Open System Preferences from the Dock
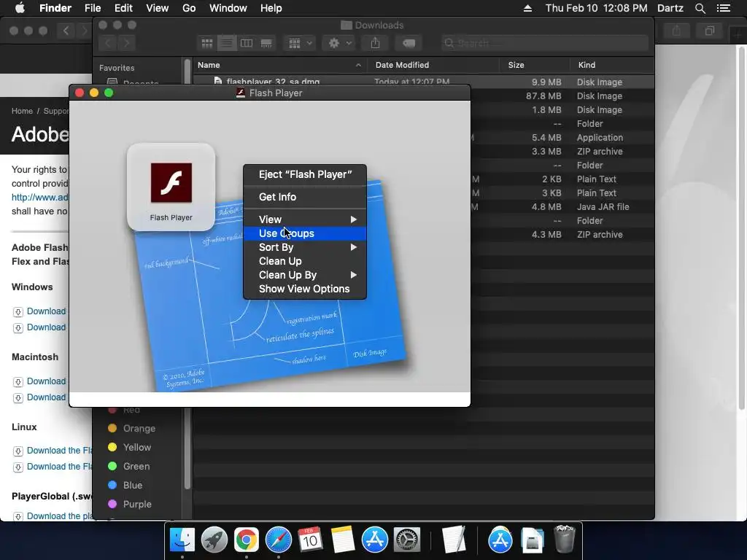Screen dimensions: 747x560 coord(406,540)
